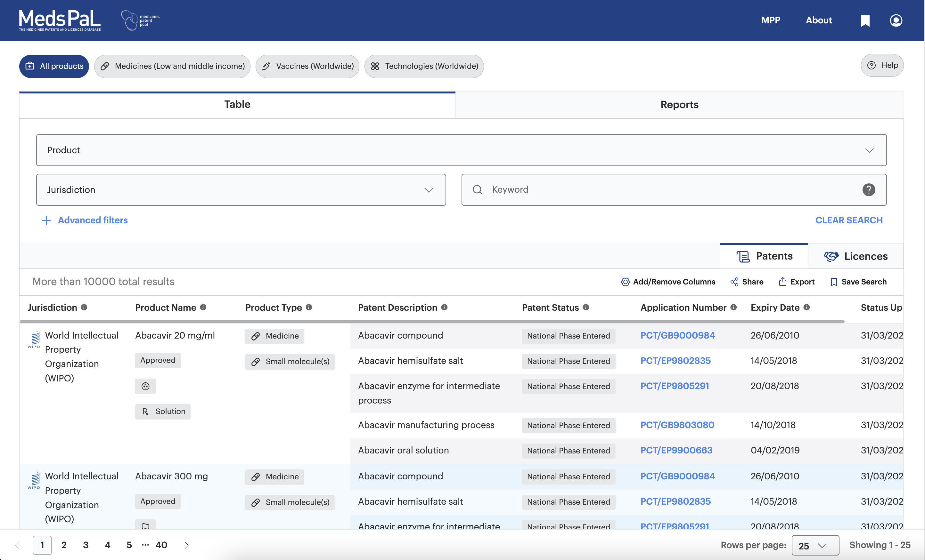Expand the Product dropdown
Screen dimensions: 925x560
coord(461,150)
